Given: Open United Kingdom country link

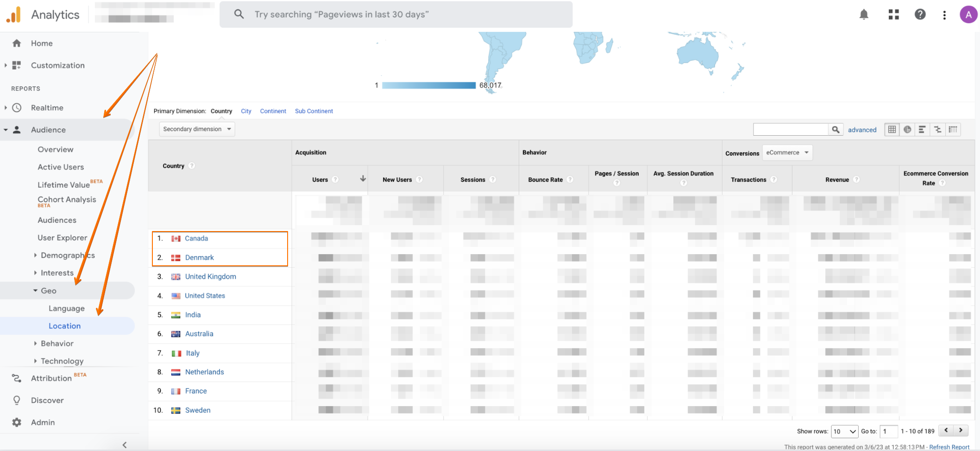Looking at the screenshot, I should [211, 276].
